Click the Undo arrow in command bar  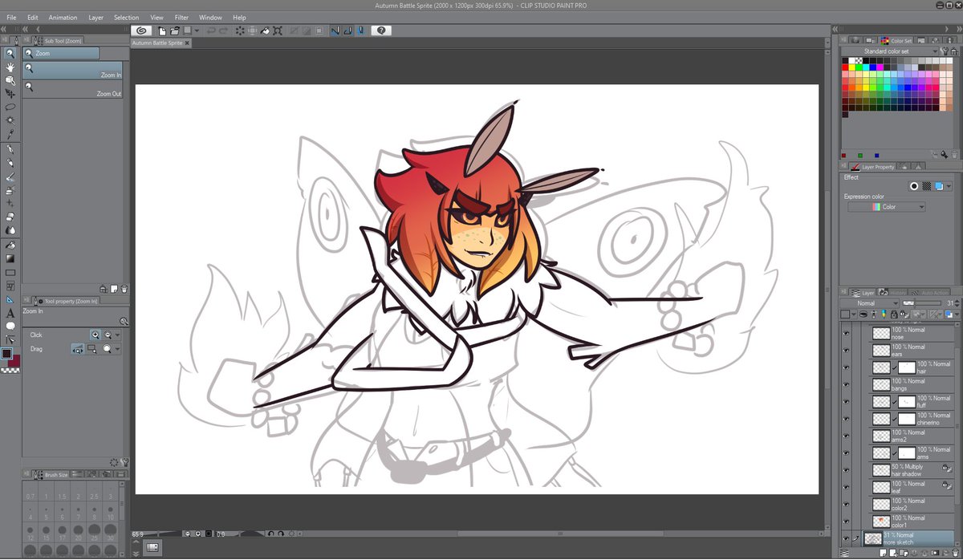point(212,30)
